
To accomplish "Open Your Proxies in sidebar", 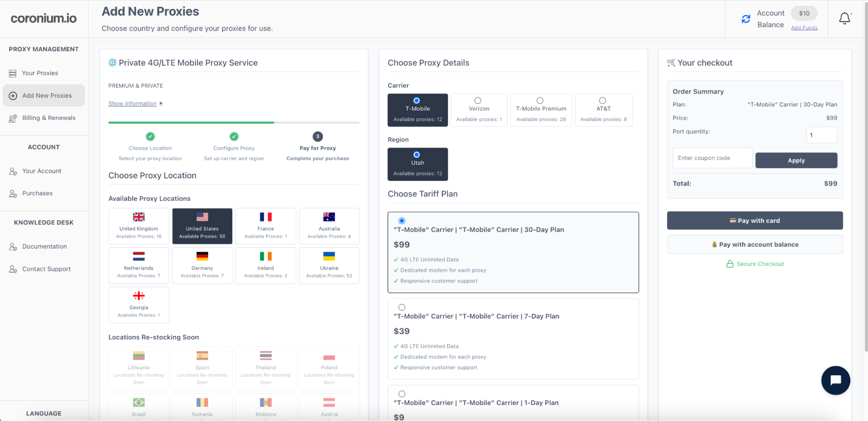I will point(40,73).
